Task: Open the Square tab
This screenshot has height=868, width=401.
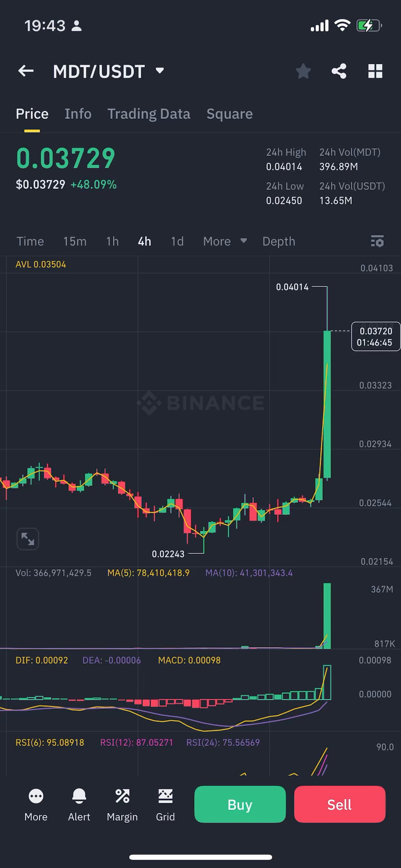Action: click(x=229, y=113)
